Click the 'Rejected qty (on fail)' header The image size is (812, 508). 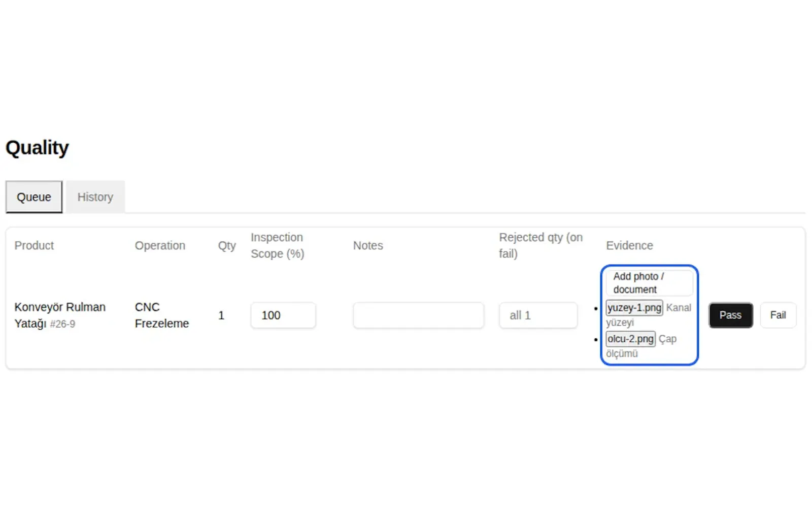(x=541, y=246)
